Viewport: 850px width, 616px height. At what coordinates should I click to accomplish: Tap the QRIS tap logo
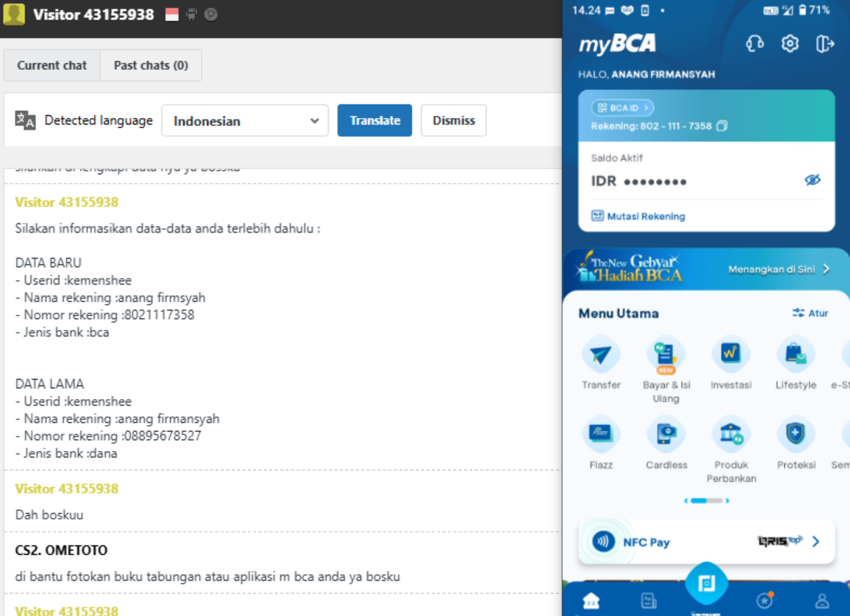click(779, 540)
